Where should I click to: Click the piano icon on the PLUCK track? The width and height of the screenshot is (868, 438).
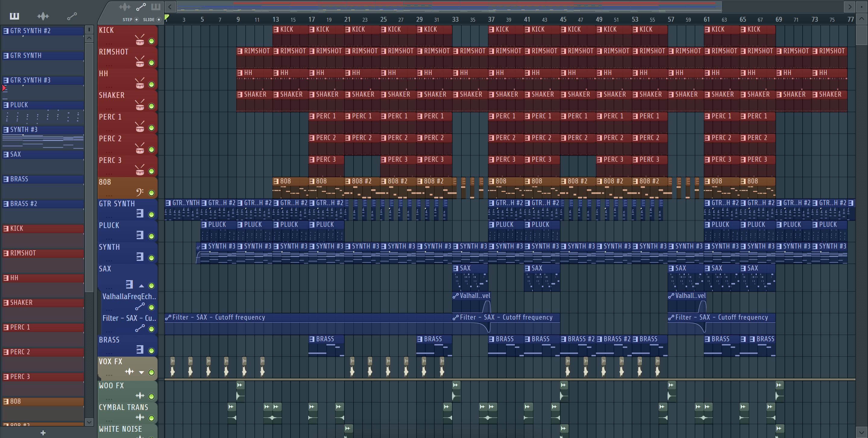tap(140, 235)
